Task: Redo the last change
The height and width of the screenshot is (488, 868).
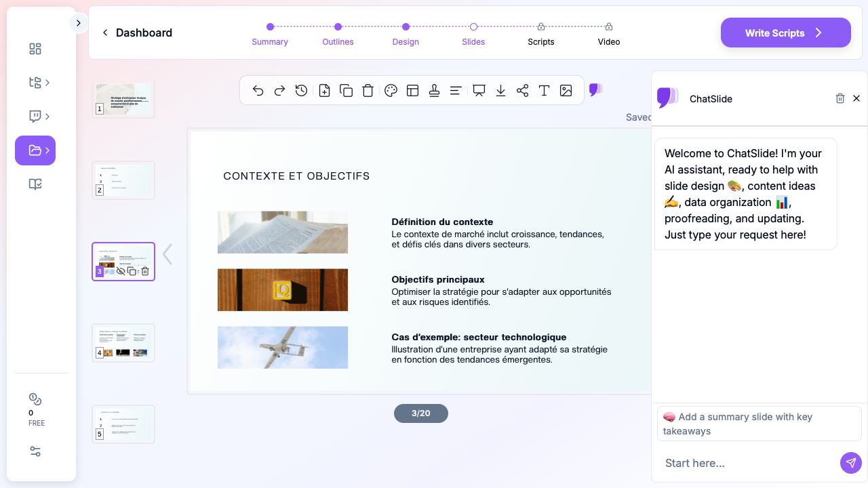Action: click(x=279, y=90)
